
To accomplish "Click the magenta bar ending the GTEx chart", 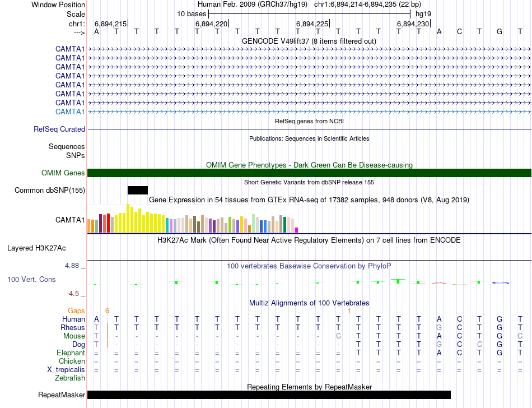I will [x=297, y=230].
